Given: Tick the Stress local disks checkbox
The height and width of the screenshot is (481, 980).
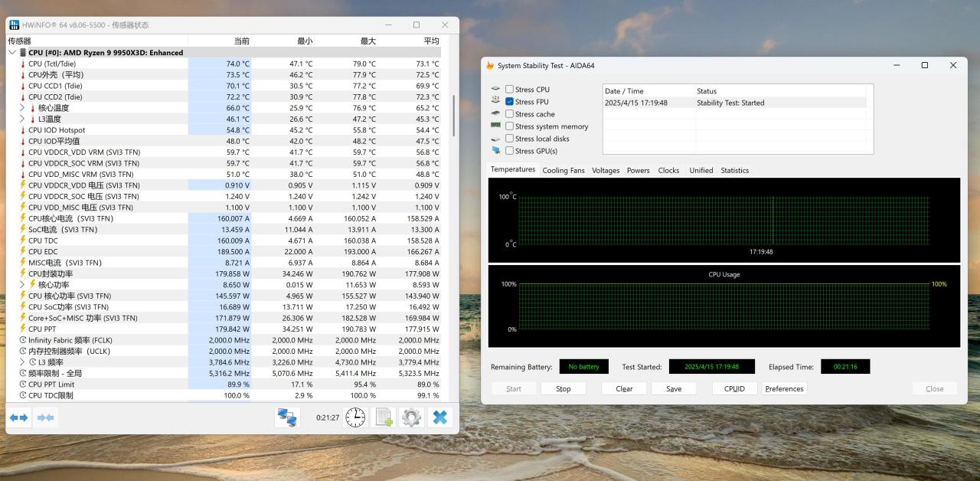Looking at the screenshot, I should [x=509, y=139].
